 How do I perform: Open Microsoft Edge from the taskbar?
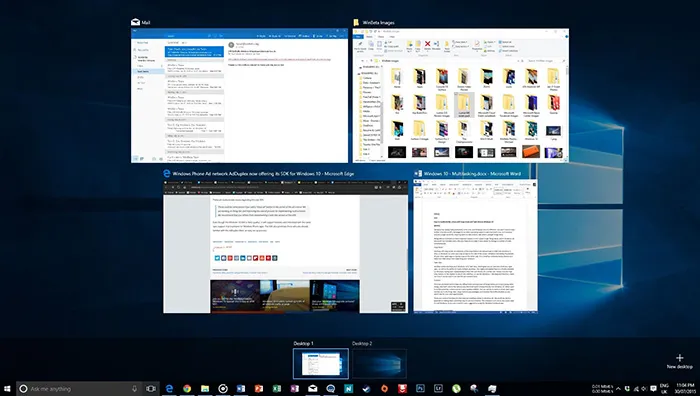169,388
